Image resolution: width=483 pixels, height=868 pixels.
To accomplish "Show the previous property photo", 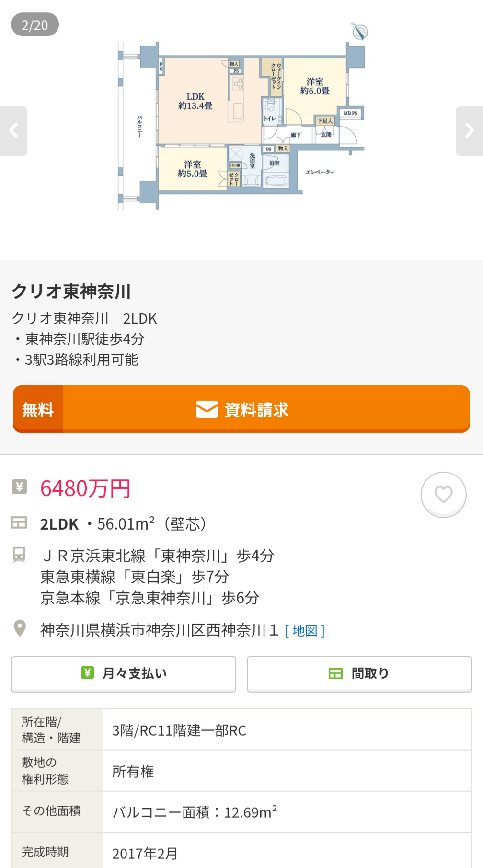I will tap(13, 131).
